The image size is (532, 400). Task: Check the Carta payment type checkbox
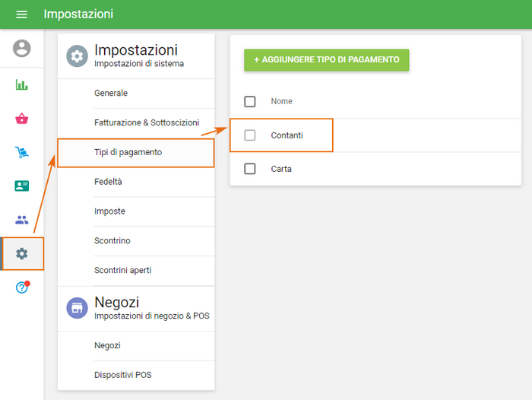250,169
